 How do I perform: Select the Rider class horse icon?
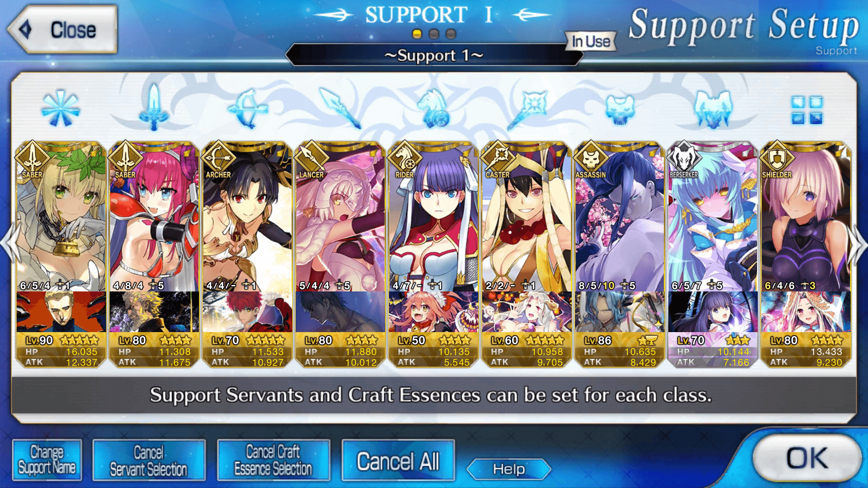434,109
